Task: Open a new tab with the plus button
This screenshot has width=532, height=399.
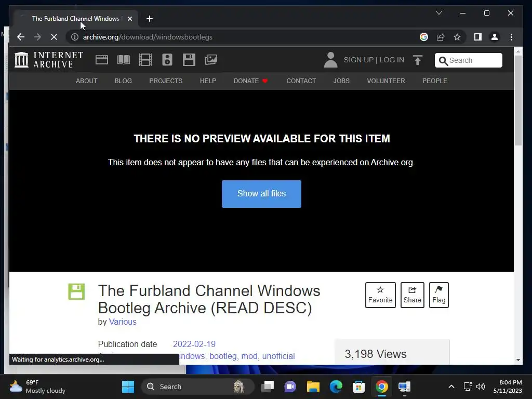Action: (149, 19)
